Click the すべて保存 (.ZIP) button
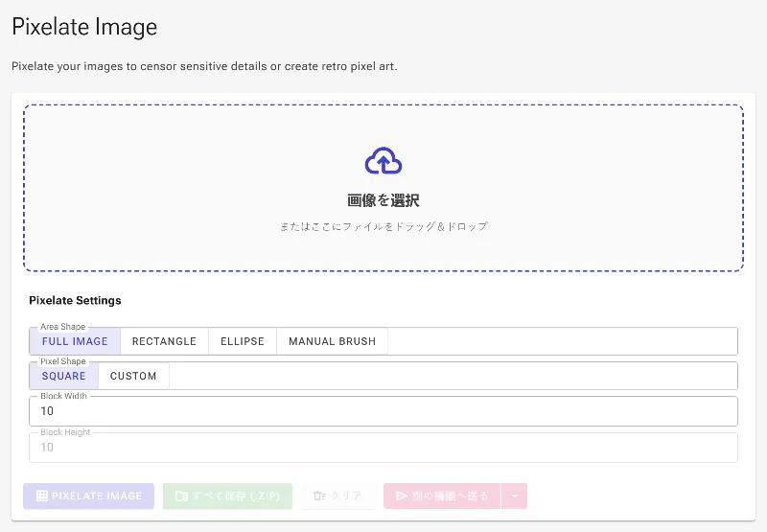 (227, 496)
